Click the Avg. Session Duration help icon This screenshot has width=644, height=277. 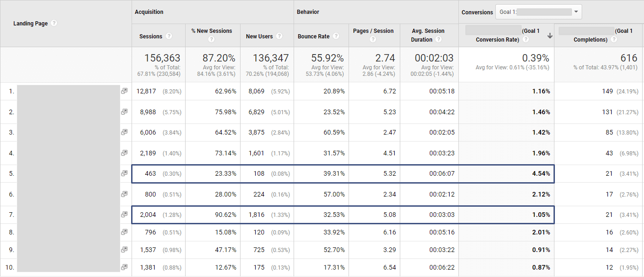439,40
